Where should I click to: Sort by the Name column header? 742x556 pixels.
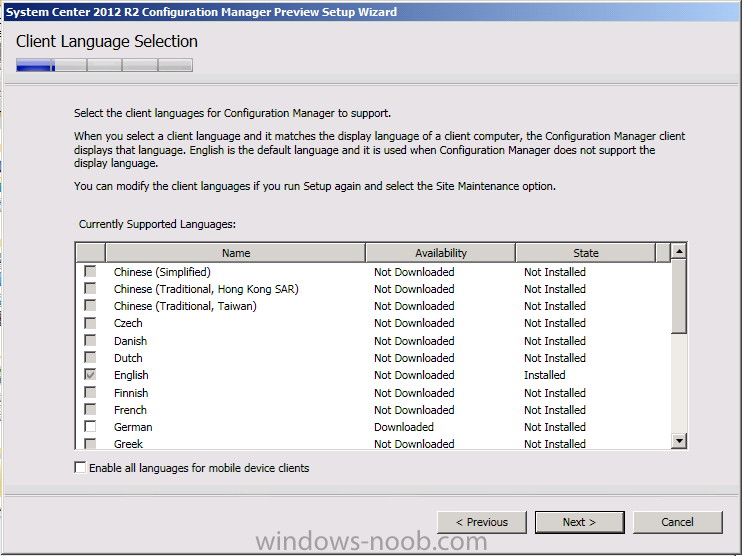click(236, 253)
